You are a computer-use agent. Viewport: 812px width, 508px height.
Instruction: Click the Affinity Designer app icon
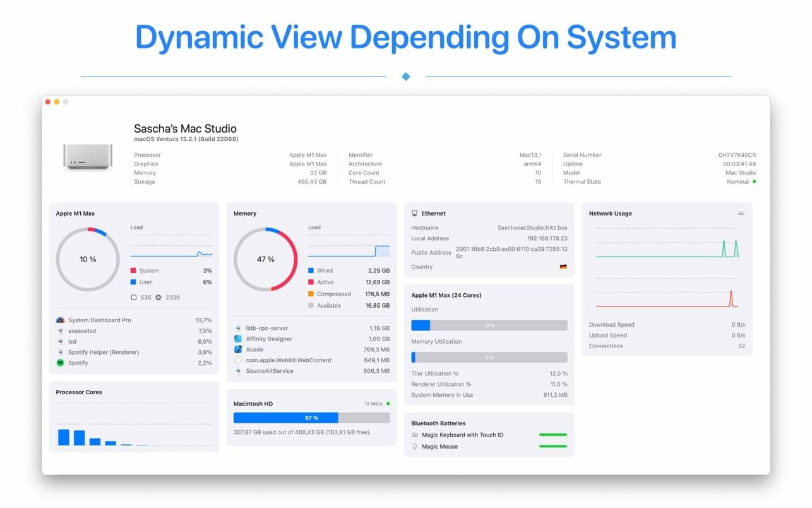(238, 339)
